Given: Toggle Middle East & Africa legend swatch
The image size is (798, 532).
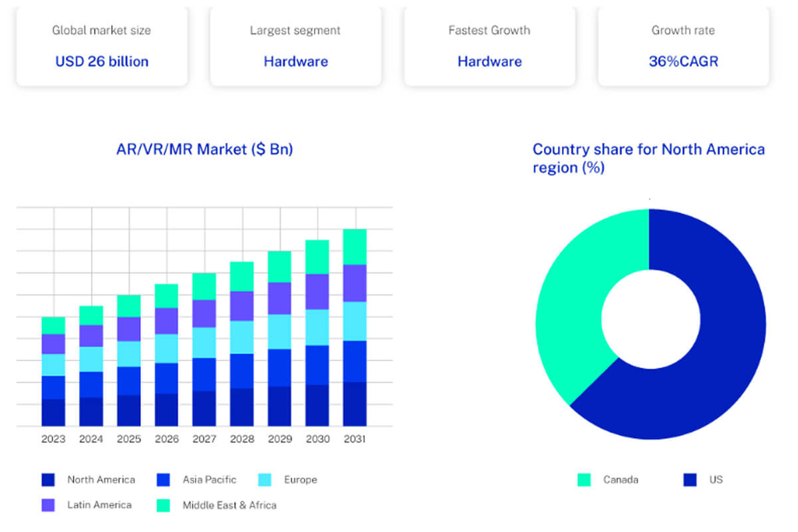Looking at the screenshot, I should click(x=164, y=505).
